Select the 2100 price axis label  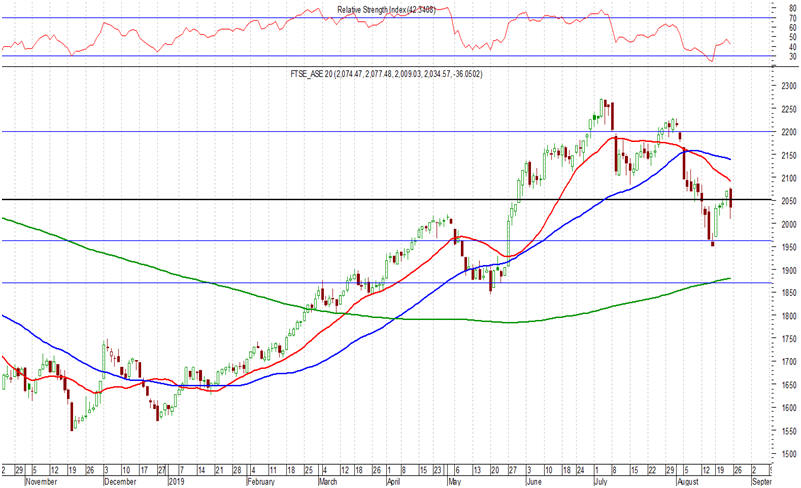point(789,178)
